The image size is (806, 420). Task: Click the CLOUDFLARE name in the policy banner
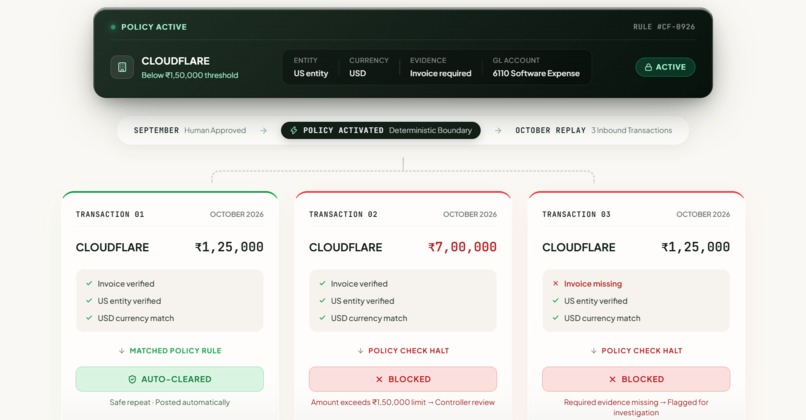click(175, 61)
